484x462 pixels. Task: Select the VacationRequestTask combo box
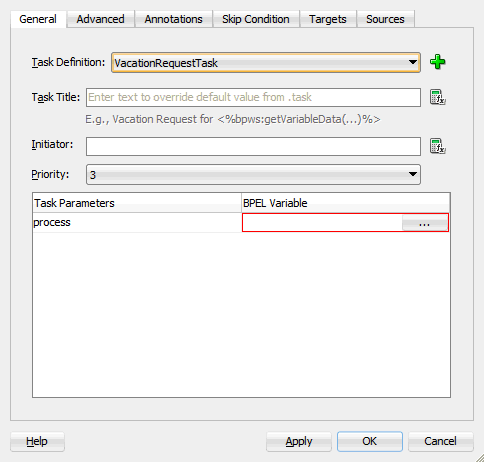pyautogui.click(x=266, y=62)
